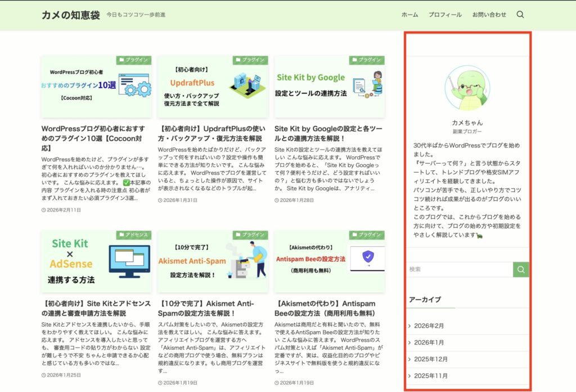Open the 2025年11月 archive entry
The height and width of the screenshot is (392, 576).
(x=430, y=376)
